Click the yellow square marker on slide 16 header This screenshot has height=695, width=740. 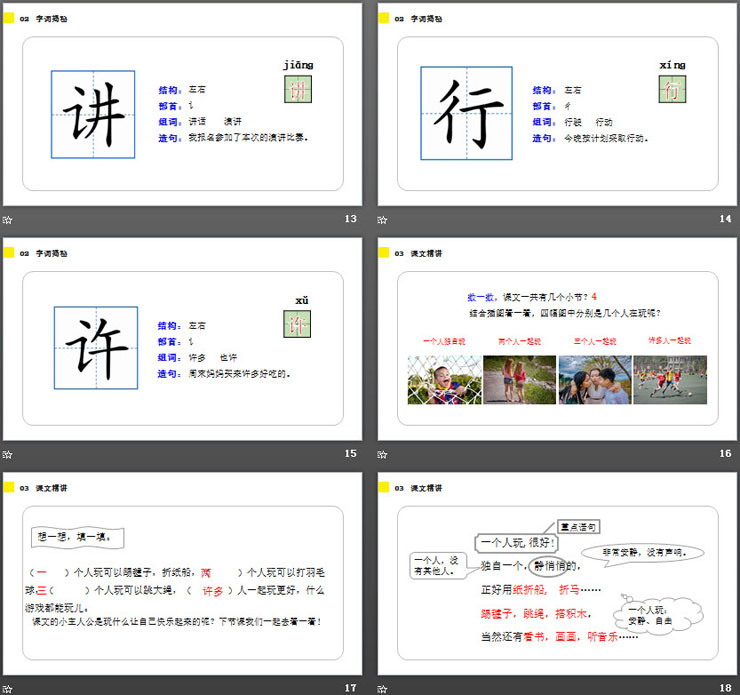(384, 252)
